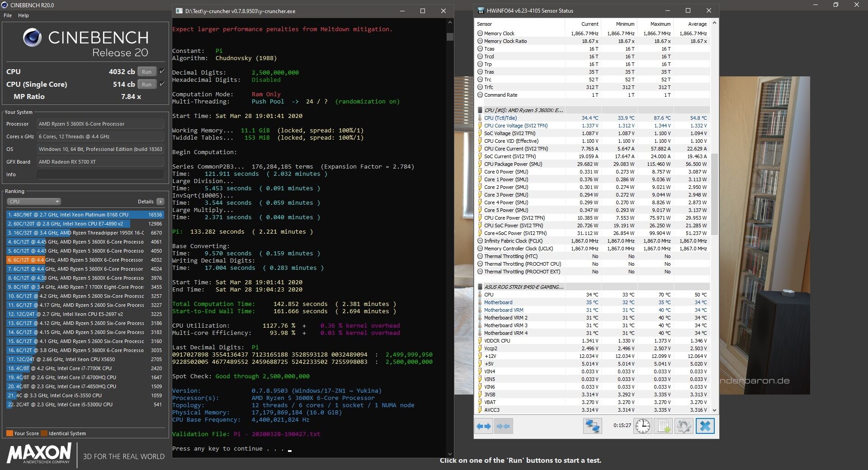Select ranking row Ryzen 7 1700X Eight-Core

click(85, 287)
